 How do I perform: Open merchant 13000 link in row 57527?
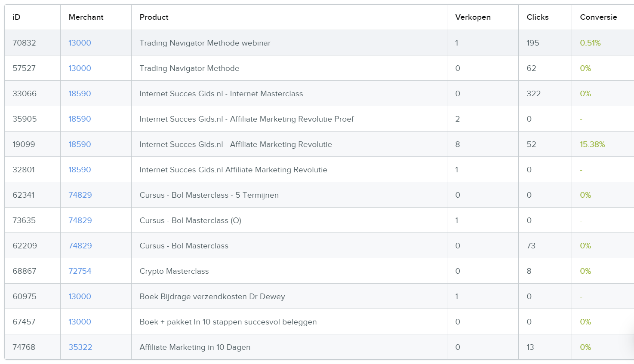(x=80, y=68)
